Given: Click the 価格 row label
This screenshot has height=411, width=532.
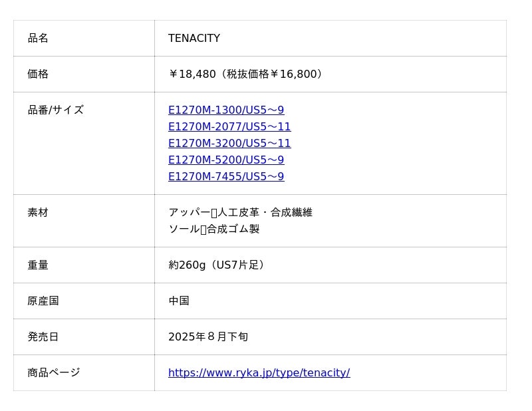Looking at the screenshot, I should (x=38, y=74).
